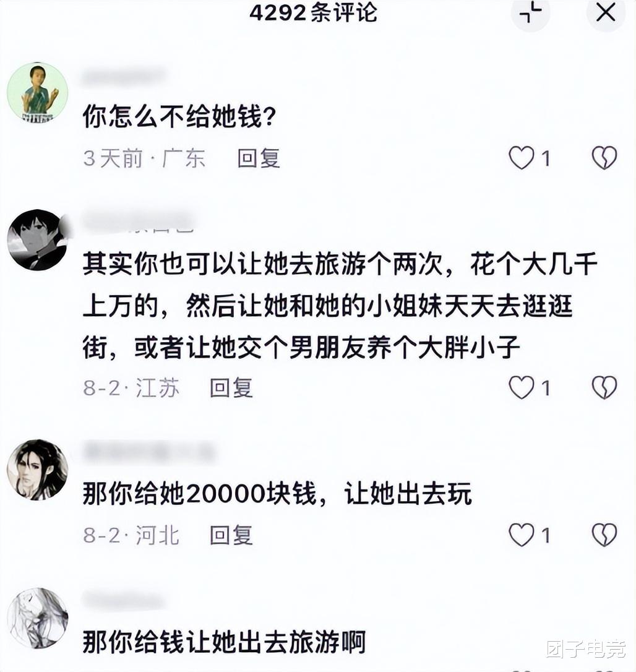
Task: Reply to the Hebei comment via 回复
Action: coord(231,535)
